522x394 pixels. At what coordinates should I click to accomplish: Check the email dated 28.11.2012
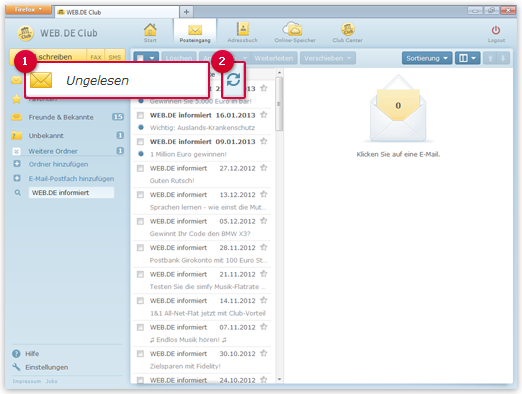click(140, 248)
